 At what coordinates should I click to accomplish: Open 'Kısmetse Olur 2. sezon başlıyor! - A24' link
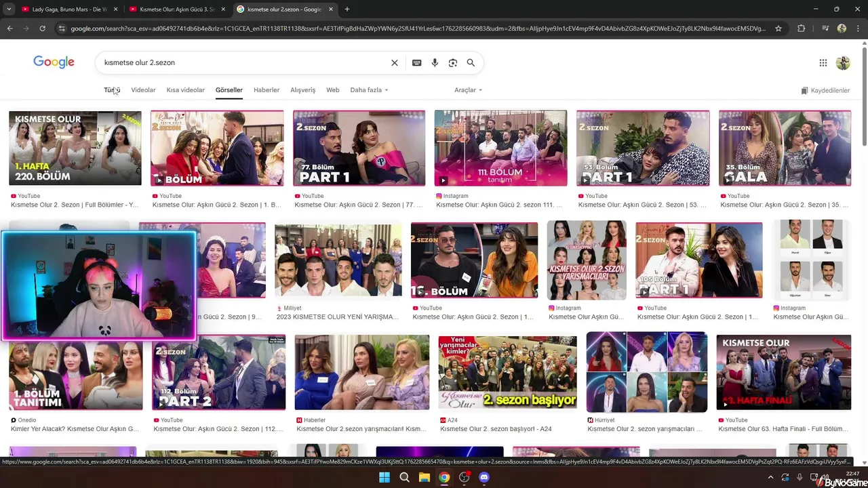(x=497, y=428)
